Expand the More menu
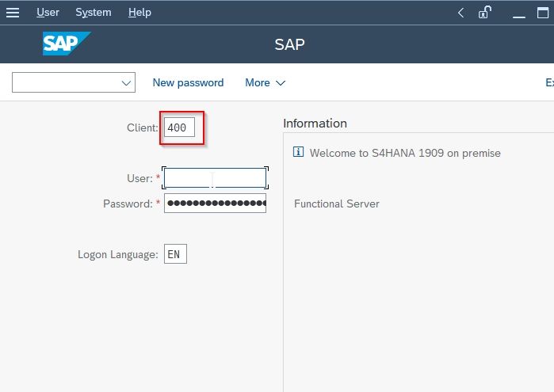The height and width of the screenshot is (392, 554). coord(265,82)
